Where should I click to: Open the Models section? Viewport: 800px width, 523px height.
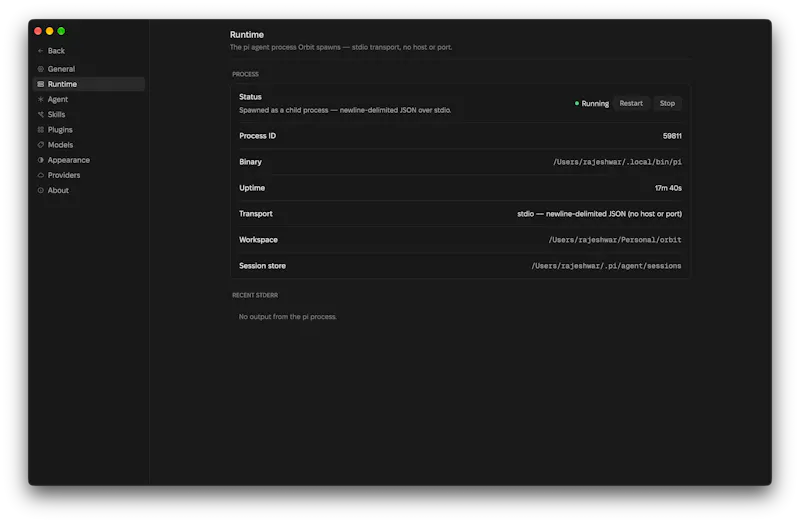60,145
